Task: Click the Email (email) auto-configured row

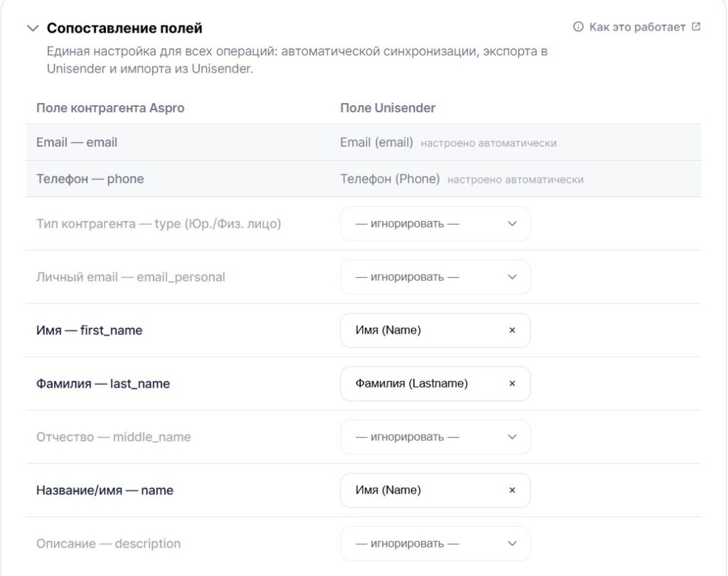Action: (x=363, y=142)
